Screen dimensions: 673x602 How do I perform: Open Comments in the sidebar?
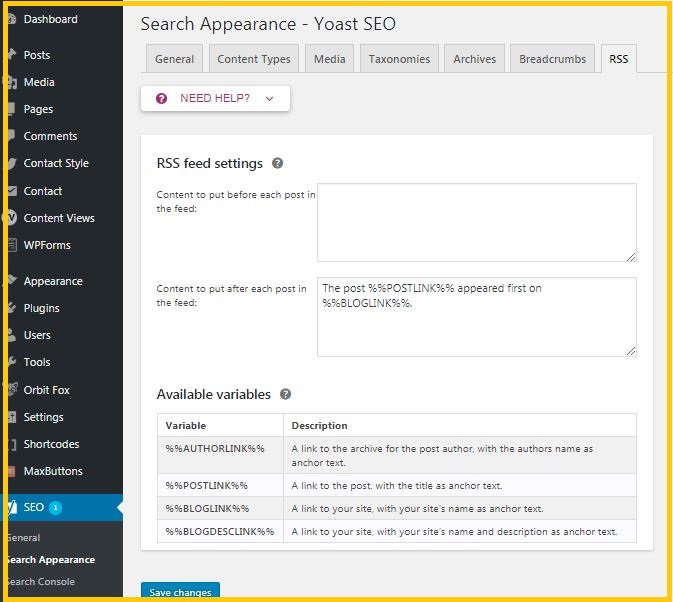50,136
